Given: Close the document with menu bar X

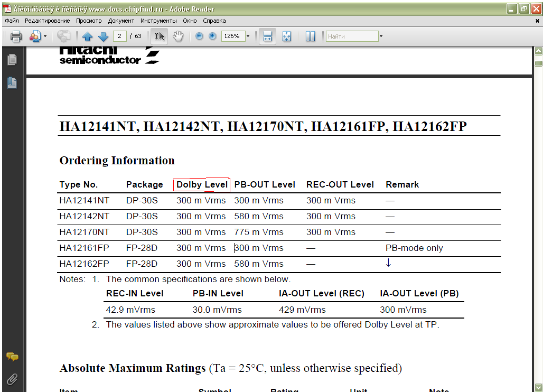Looking at the screenshot, I should (x=538, y=21).
